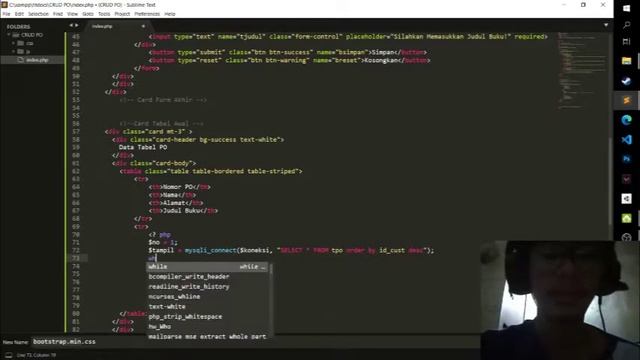Open the View menu
The width and height of the screenshot is (640, 360).
pos(72,14)
